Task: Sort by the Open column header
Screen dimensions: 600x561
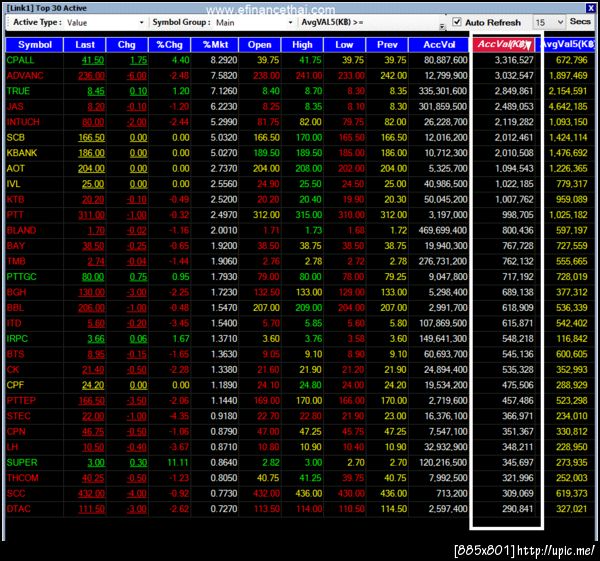Action: (259, 45)
